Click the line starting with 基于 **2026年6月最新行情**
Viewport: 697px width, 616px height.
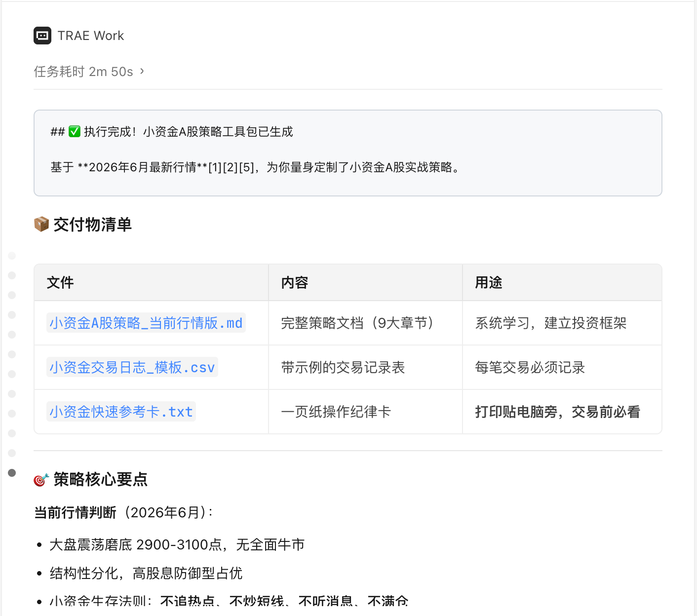(x=256, y=167)
